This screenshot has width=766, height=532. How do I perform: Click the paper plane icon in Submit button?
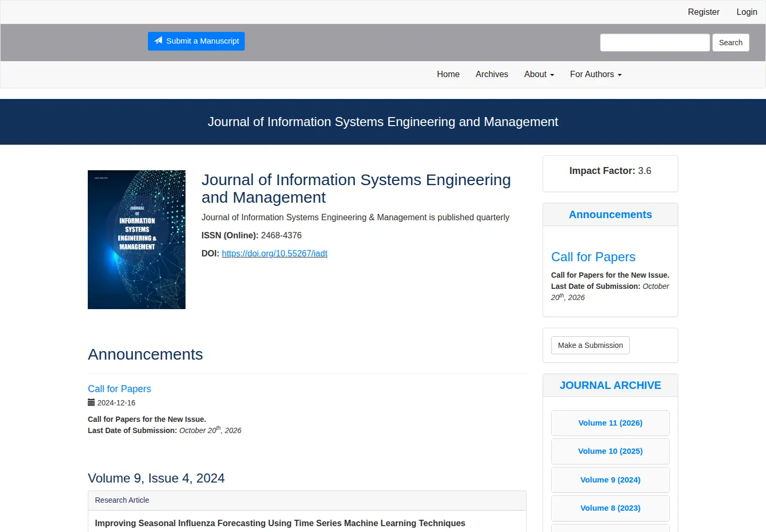click(x=159, y=40)
